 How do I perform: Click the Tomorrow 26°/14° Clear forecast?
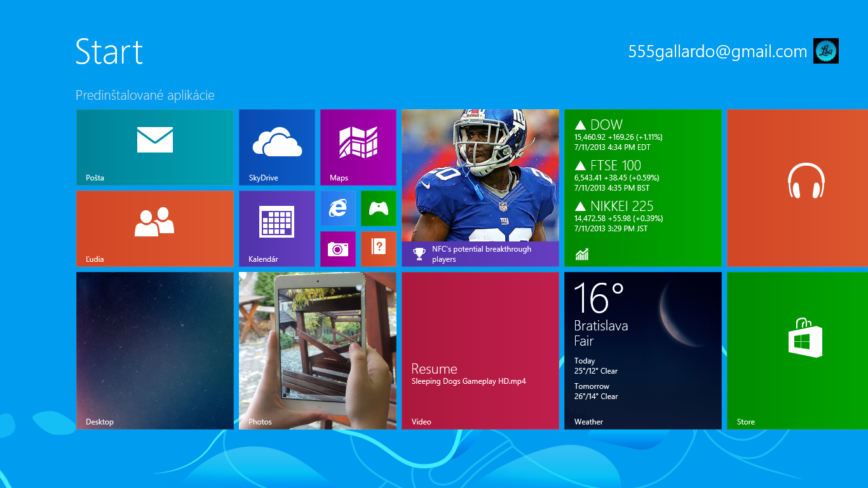coord(596,391)
